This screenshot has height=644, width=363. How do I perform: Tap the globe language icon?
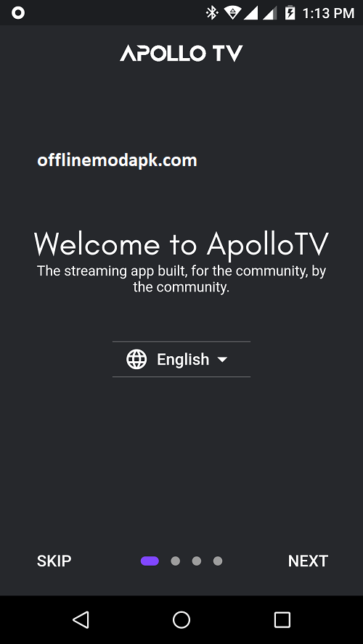[136, 360]
